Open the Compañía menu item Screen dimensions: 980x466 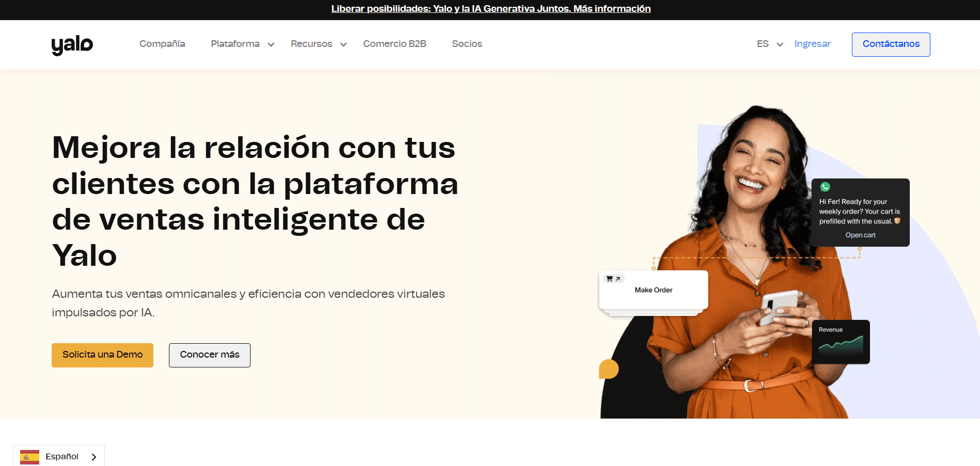point(162,44)
